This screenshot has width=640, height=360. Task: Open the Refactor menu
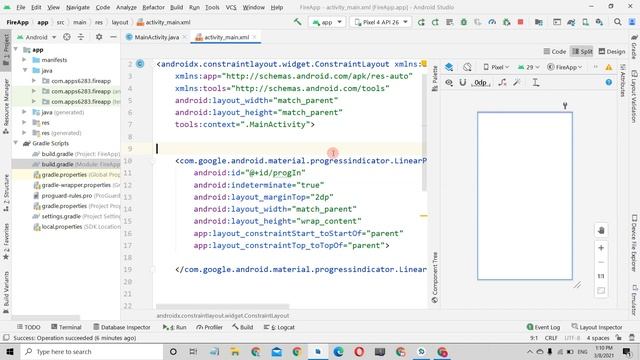[x=153, y=7]
